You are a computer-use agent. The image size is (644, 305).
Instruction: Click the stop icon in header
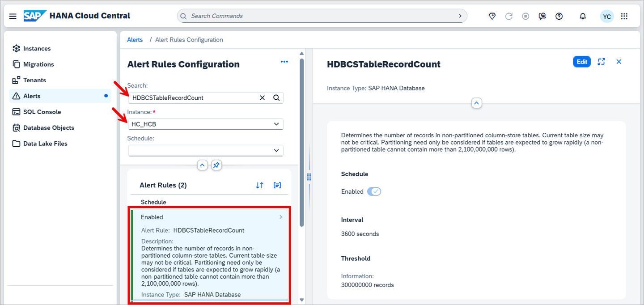pos(526,16)
